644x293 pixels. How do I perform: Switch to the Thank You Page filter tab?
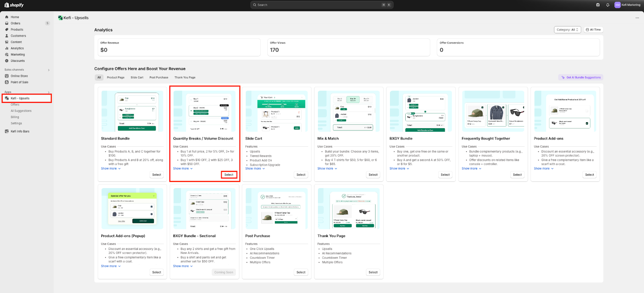(185, 78)
